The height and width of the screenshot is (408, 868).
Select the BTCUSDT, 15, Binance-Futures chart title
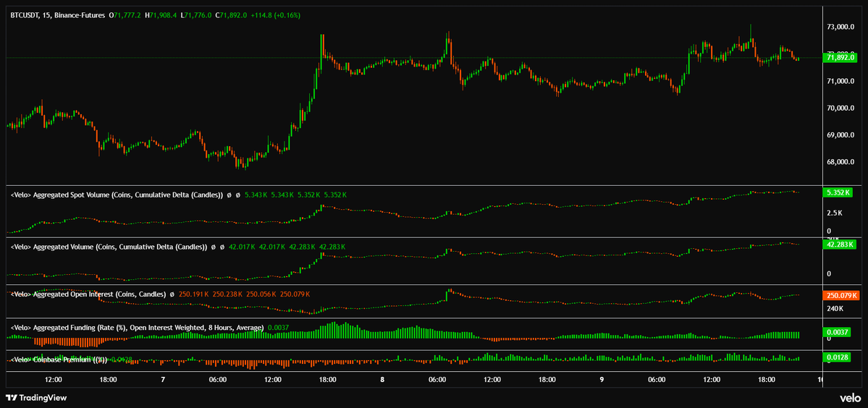pos(58,15)
